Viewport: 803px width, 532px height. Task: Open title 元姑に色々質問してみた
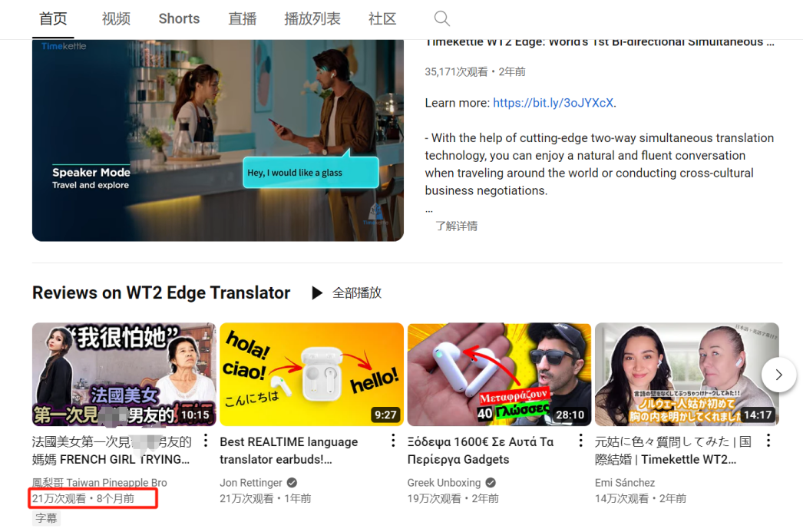[673, 451]
